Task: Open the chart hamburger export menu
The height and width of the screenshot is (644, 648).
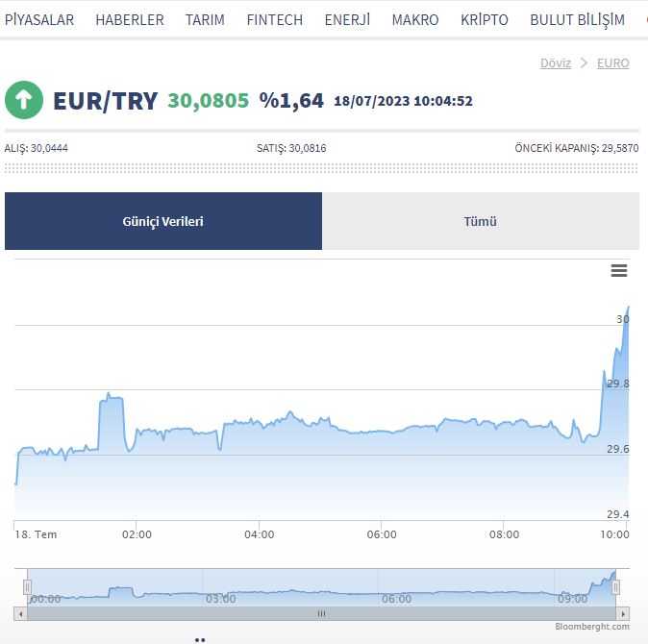Action: click(618, 270)
